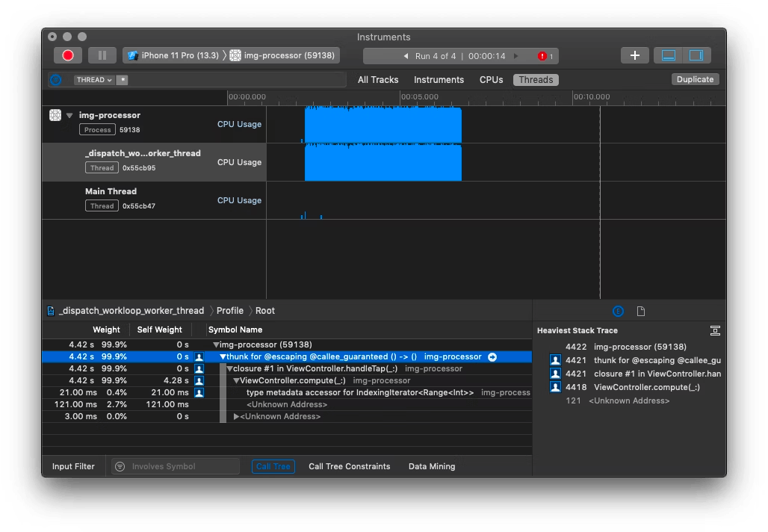
Task: Switch to the Instruments tab
Action: [439, 80]
